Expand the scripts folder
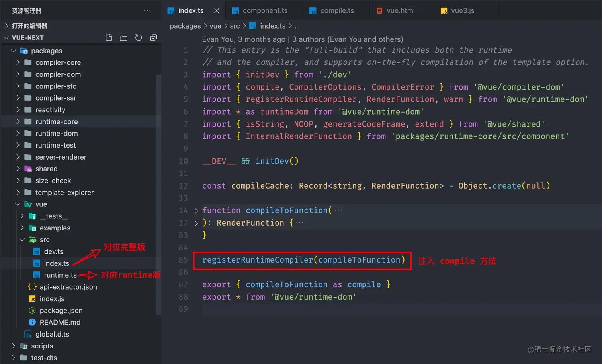Image resolution: width=602 pixels, height=364 pixels. (x=13, y=346)
